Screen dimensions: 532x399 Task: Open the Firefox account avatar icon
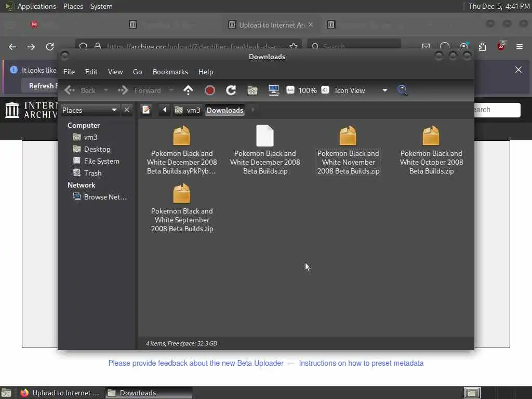point(463,46)
